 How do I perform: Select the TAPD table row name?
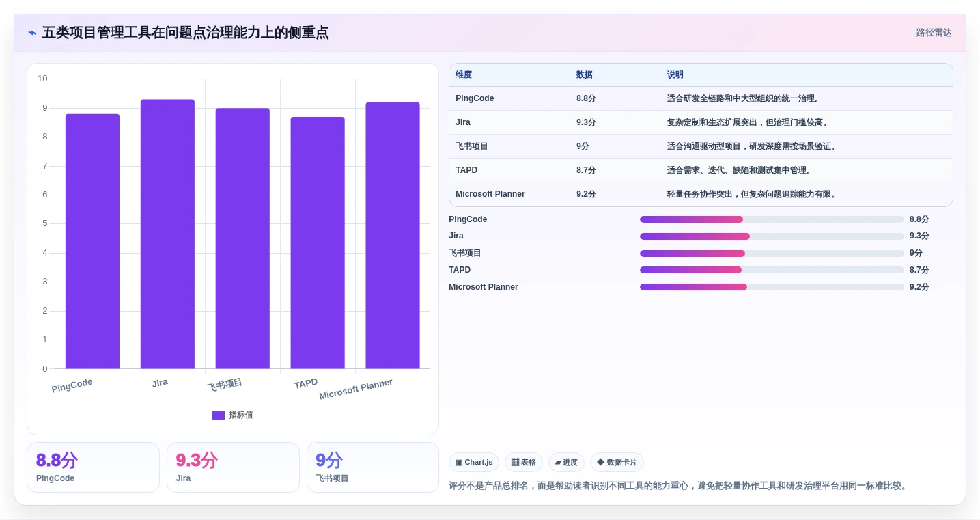tap(466, 170)
